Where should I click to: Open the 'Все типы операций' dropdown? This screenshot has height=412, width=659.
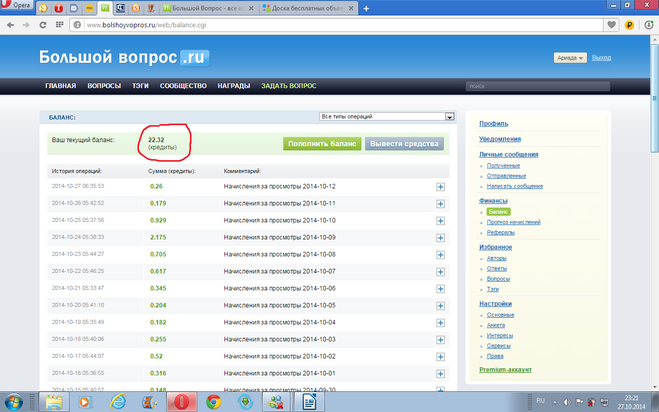pos(387,116)
